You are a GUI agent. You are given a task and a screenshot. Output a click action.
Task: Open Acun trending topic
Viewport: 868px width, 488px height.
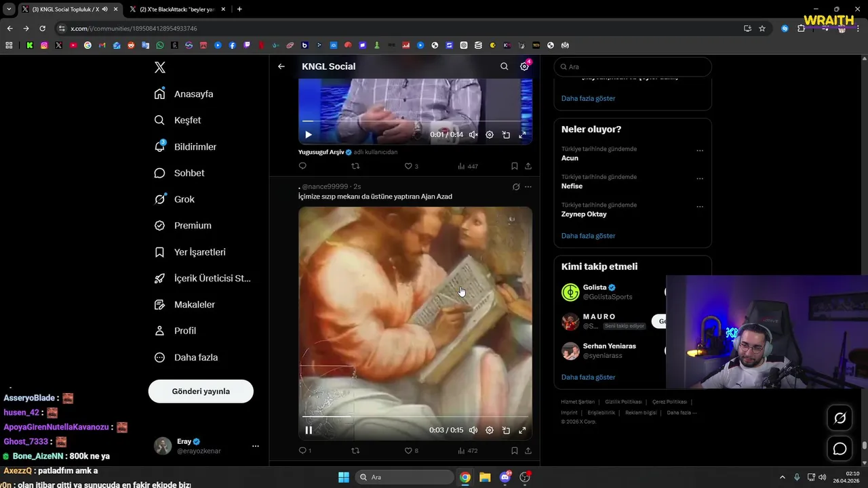570,158
